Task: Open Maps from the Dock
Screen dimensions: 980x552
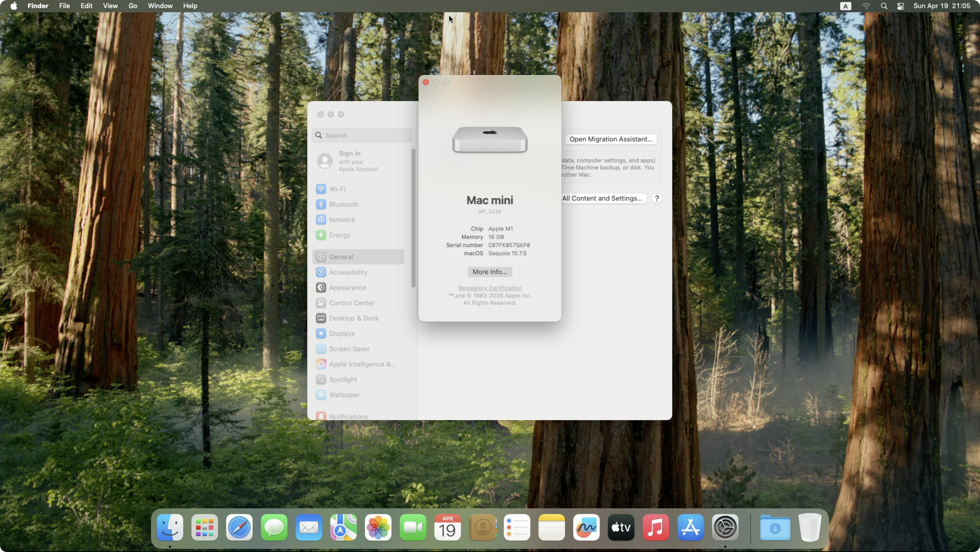Action: [x=344, y=527]
